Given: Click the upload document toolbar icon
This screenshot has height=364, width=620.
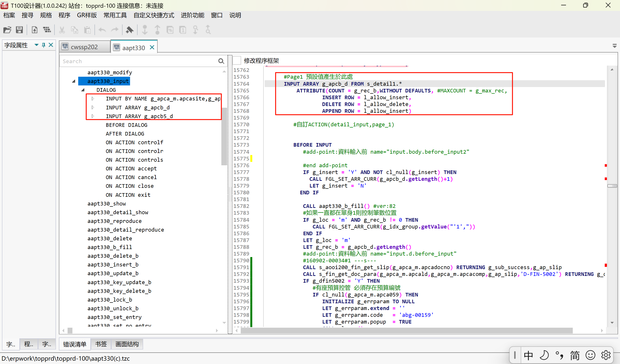Looking at the screenshot, I should pyautogui.click(x=34, y=30).
